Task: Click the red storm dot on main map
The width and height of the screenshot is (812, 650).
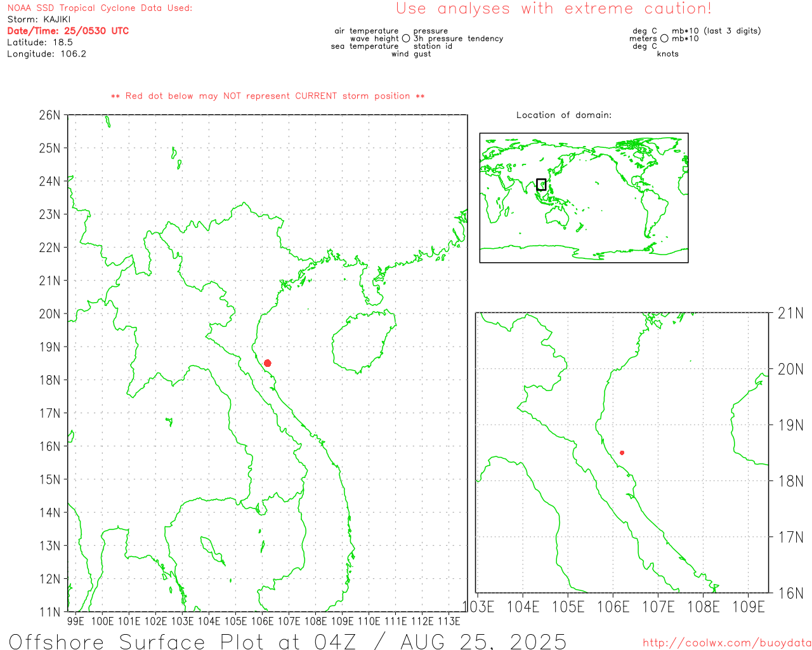Action: [x=268, y=363]
